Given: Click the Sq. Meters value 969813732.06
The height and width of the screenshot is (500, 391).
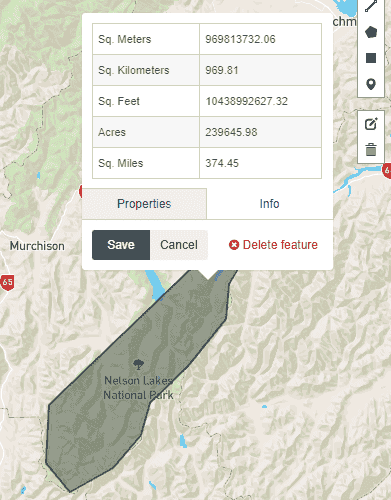Looking at the screenshot, I should [x=240, y=39].
